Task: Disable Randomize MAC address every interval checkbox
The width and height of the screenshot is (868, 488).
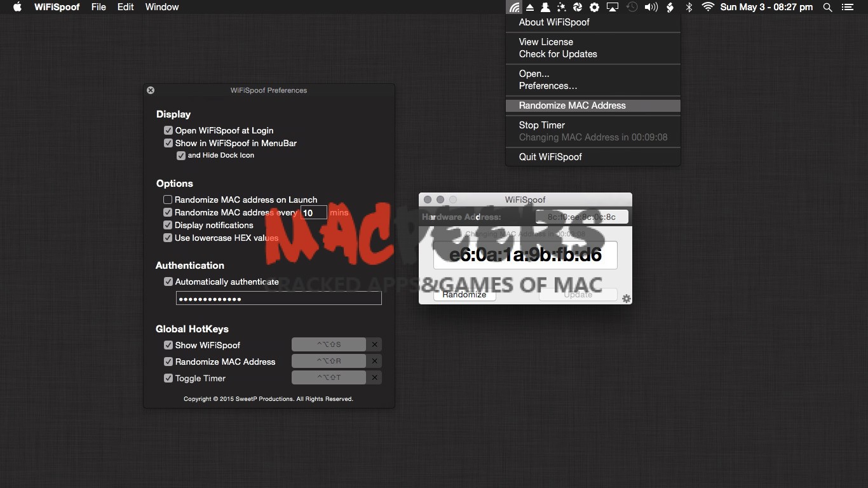Action: pyautogui.click(x=168, y=212)
